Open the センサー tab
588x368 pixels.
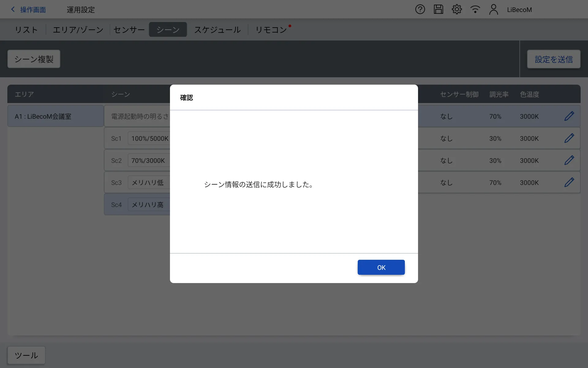(129, 30)
